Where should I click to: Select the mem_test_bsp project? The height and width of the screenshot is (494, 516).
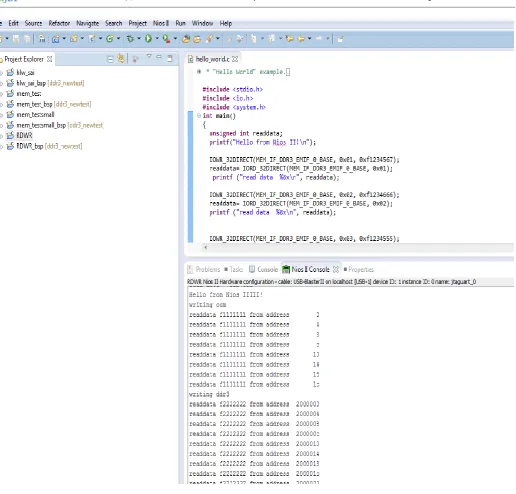49,104
